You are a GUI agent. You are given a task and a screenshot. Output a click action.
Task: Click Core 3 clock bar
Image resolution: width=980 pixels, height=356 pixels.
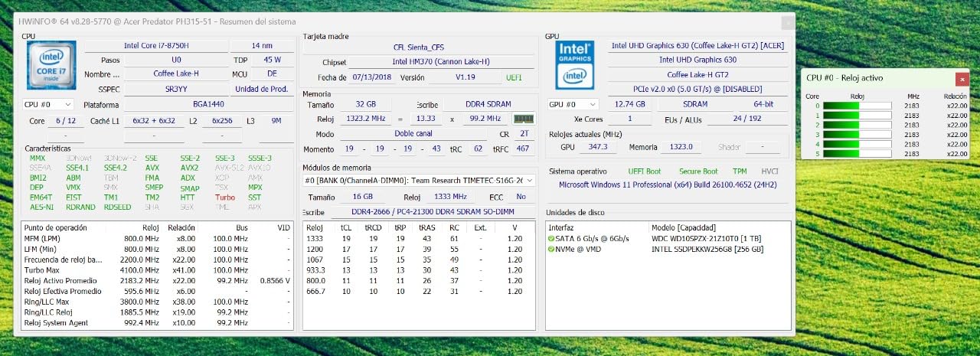tap(857, 135)
